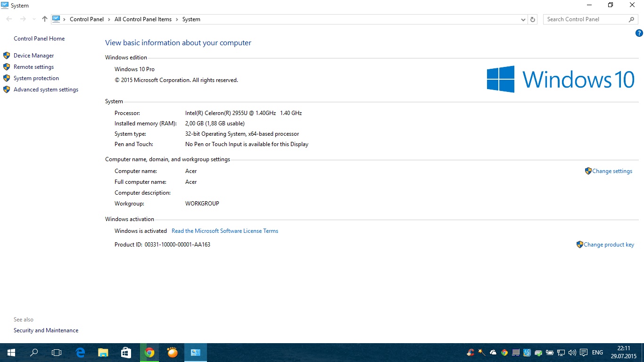Viewport: 644px width, 362px height.
Task: Click Change settings for computer name
Action: click(612, 171)
